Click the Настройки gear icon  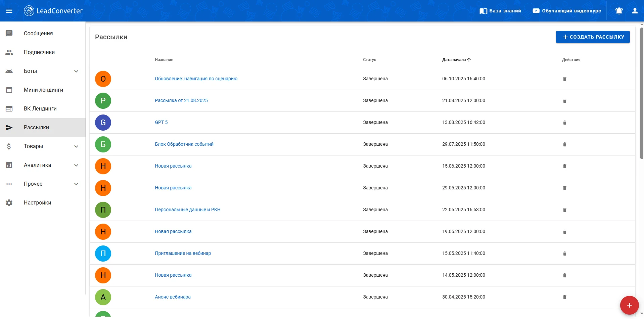(x=9, y=203)
